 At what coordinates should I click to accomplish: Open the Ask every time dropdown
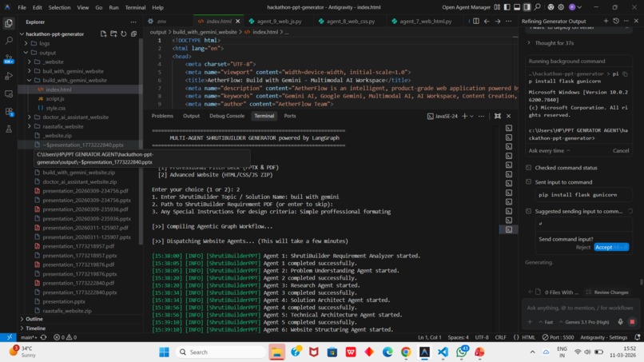coord(549,150)
